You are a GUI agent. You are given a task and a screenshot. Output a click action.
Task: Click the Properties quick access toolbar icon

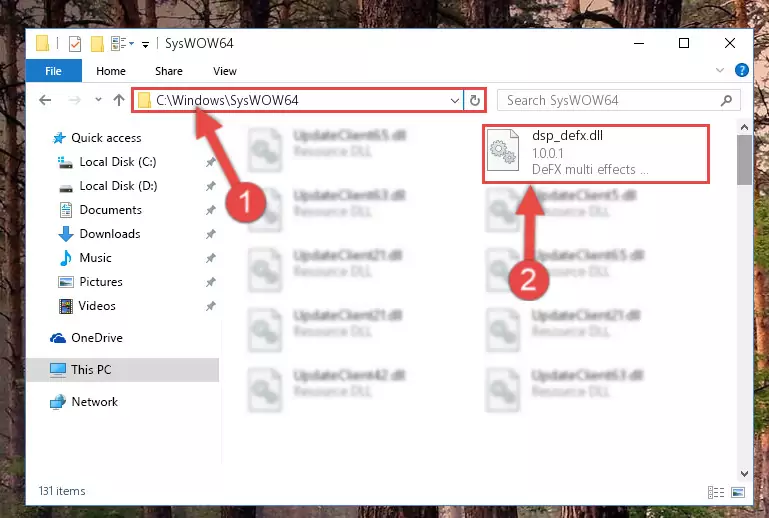75,44
